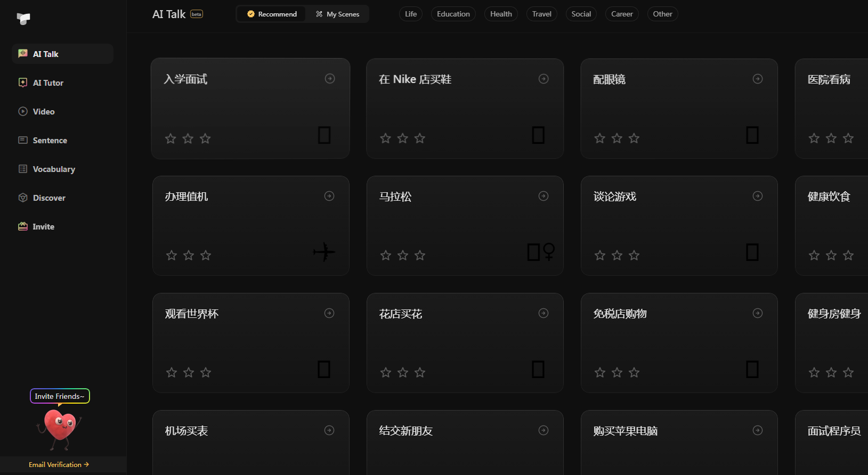This screenshot has height=475, width=868.
Task: Click arrow icon on 入学面试 card
Action: pyautogui.click(x=330, y=79)
